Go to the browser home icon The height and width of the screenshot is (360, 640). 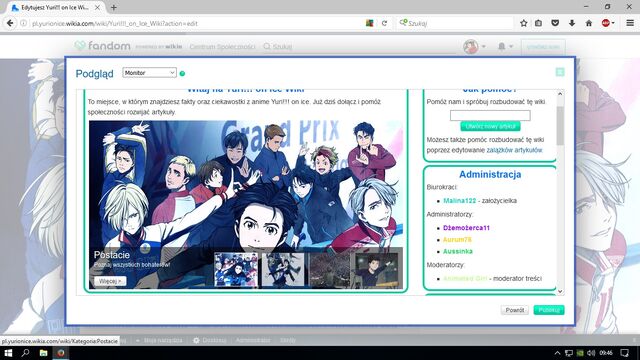pyautogui.click(x=589, y=23)
